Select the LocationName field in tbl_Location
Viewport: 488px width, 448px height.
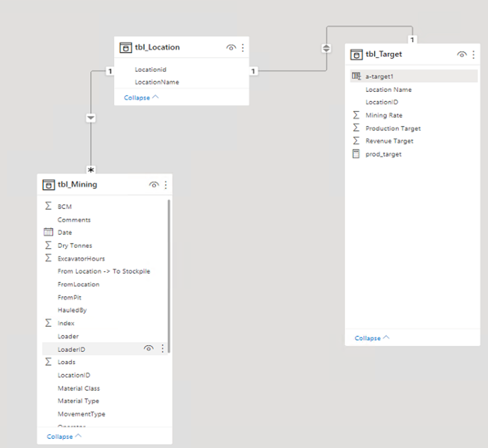[x=157, y=82]
